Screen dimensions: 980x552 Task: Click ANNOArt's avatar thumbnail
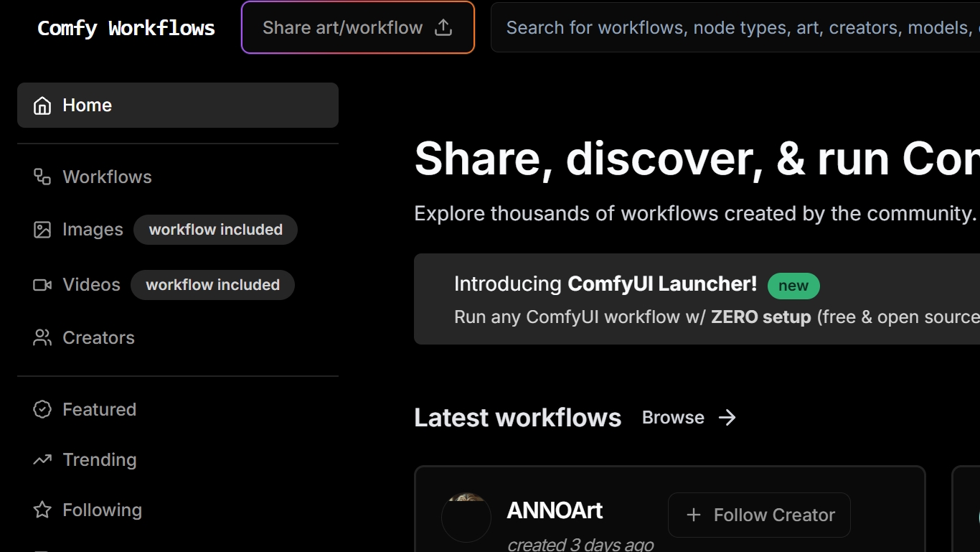point(466,517)
